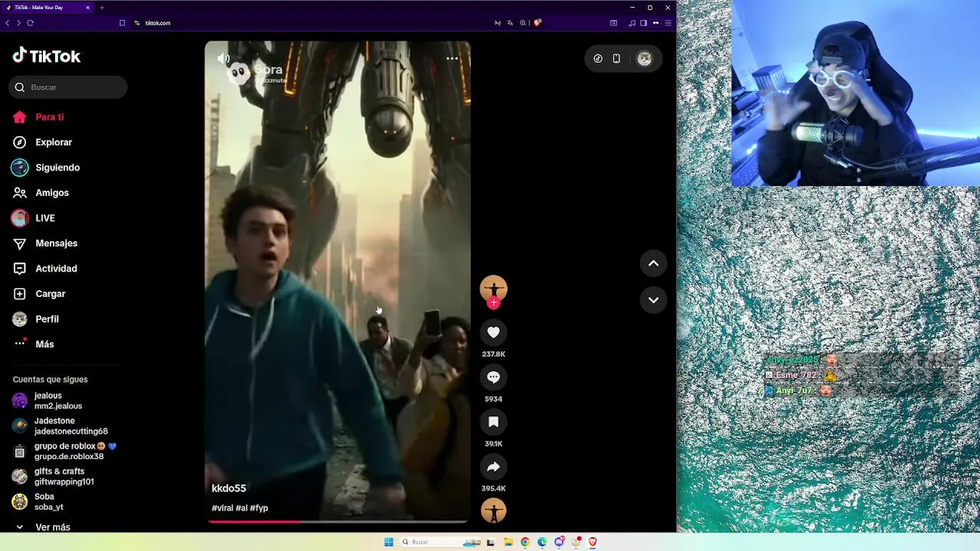Share video with arrow icon
The image size is (980, 551).
coord(493,467)
